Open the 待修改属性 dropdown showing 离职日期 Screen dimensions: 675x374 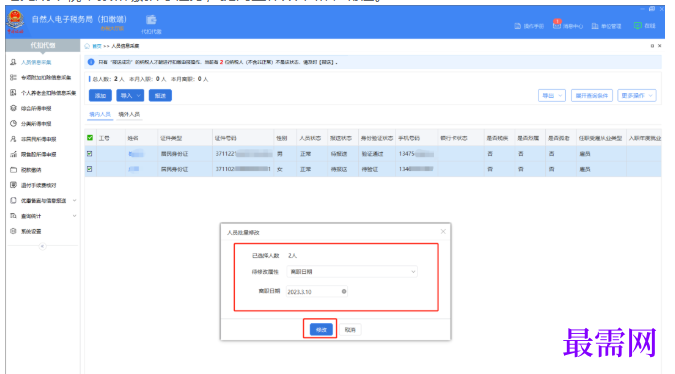(352, 272)
